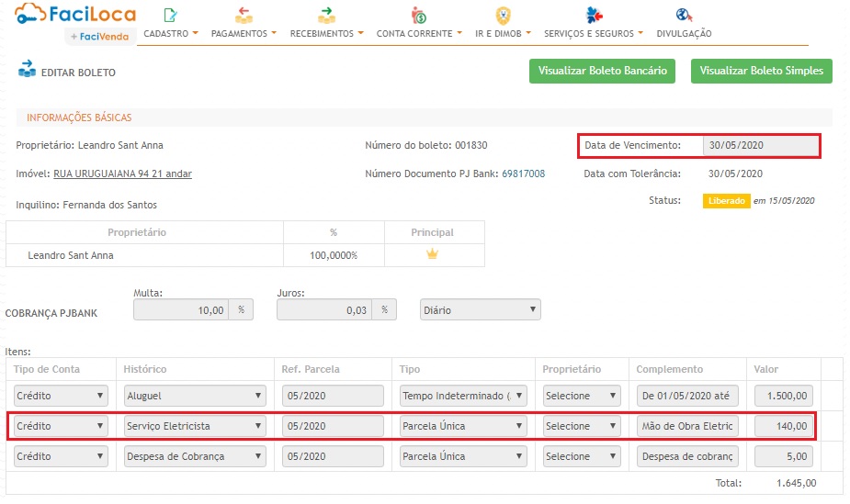Click the Conta Corrente icon
Image resolution: width=850 pixels, height=504 pixels.
pos(419,15)
